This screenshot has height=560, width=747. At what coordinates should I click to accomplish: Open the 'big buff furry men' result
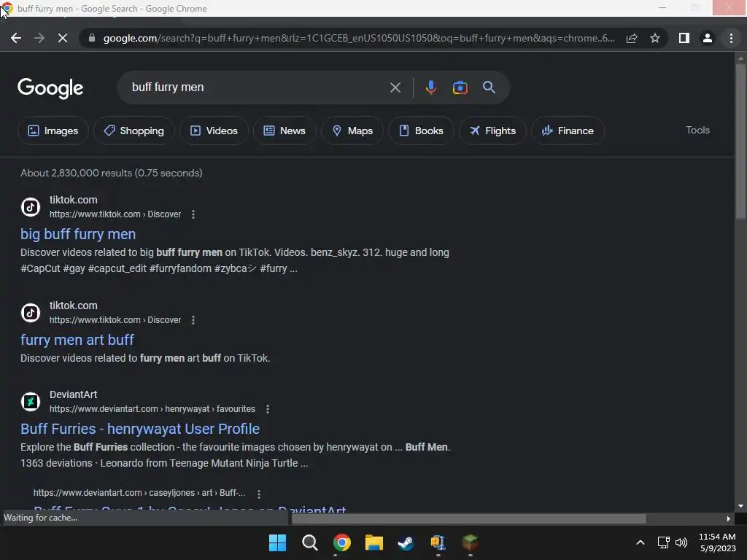coord(78,234)
